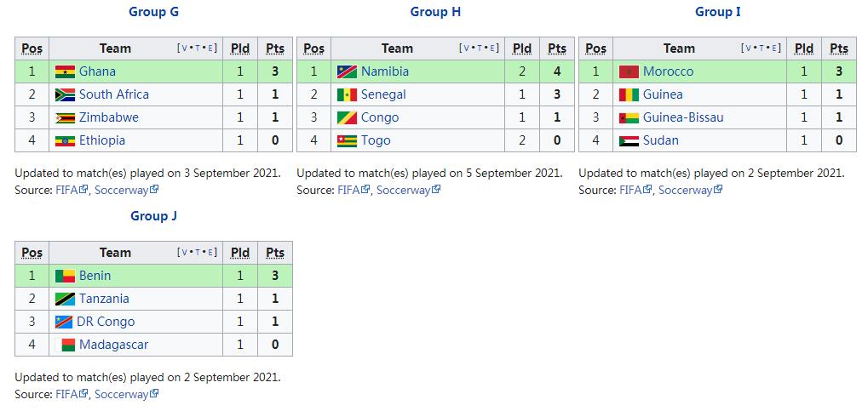868x411 pixels.
Task: Click the Pts column header in Group H
Action: 557,49
